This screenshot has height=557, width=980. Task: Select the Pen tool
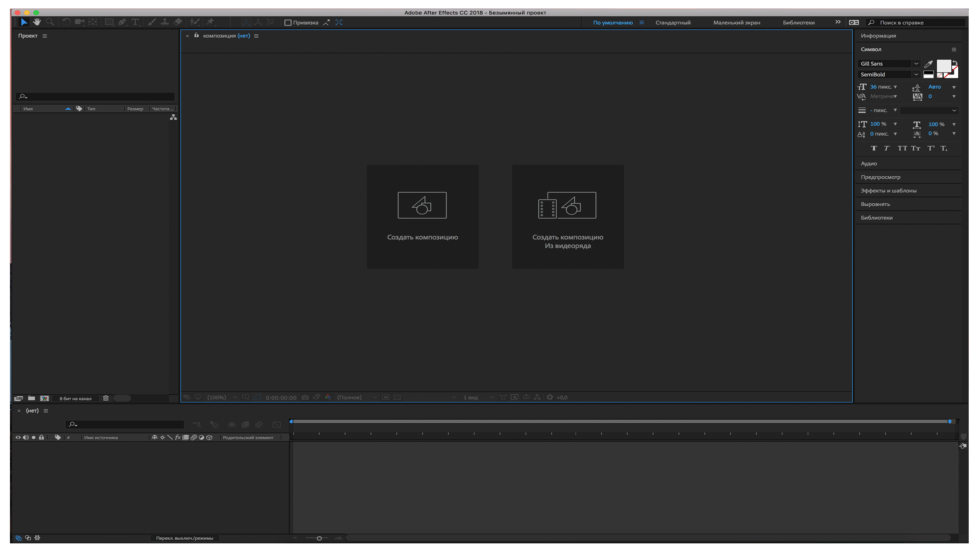[x=122, y=22]
